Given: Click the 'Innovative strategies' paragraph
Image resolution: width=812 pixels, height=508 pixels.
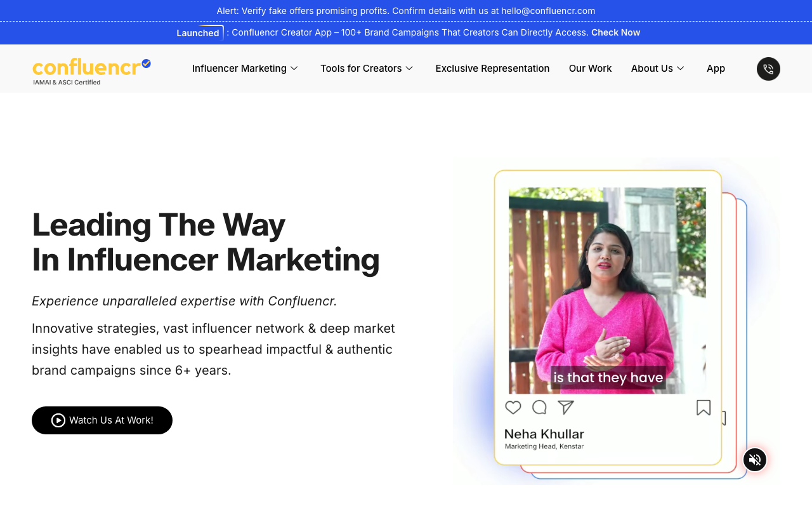Looking at the screenshot, I should (x=213, y=349).
